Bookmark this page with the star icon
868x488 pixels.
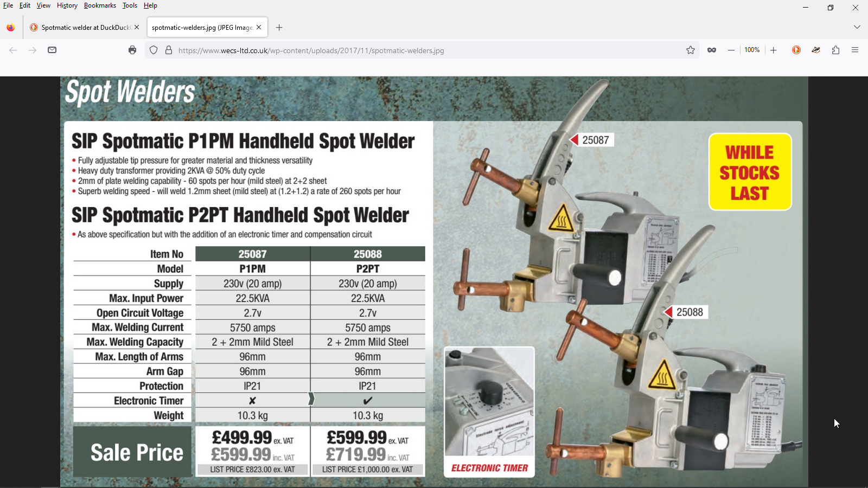pos(691,50)
